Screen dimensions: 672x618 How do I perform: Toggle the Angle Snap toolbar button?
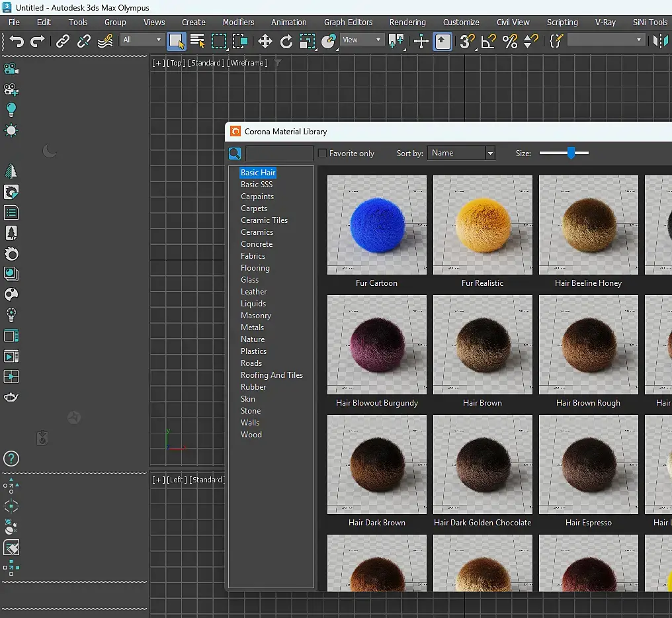click(488, 41)
